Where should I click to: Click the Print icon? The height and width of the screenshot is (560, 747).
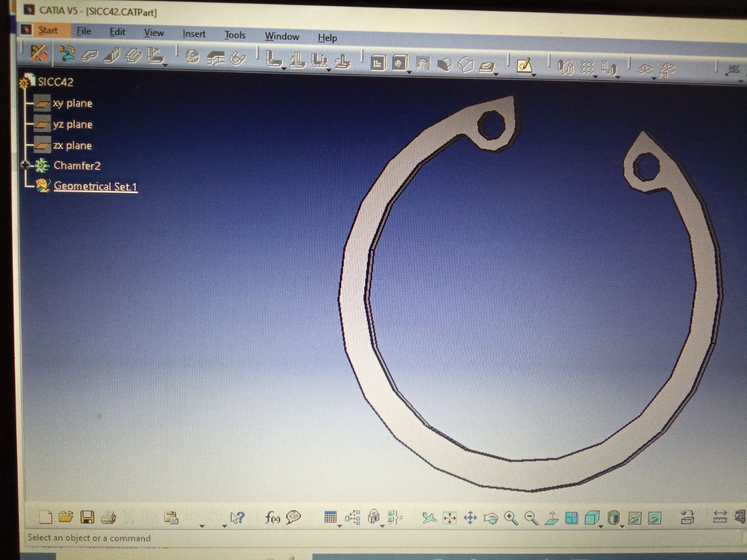pos(109,517)
